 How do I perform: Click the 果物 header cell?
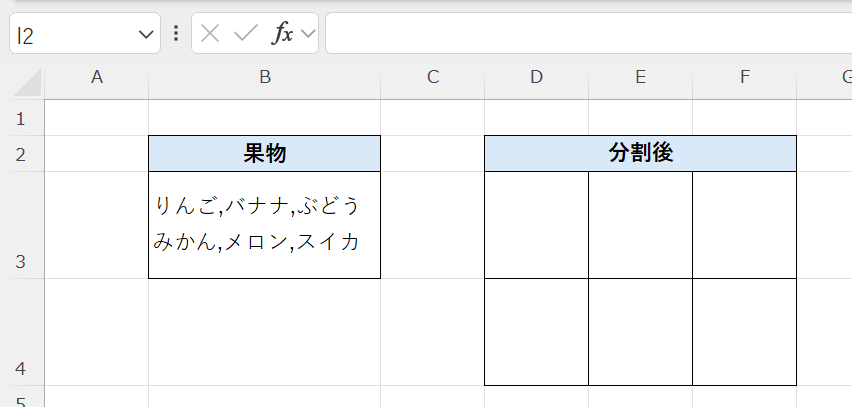(264, 154)
